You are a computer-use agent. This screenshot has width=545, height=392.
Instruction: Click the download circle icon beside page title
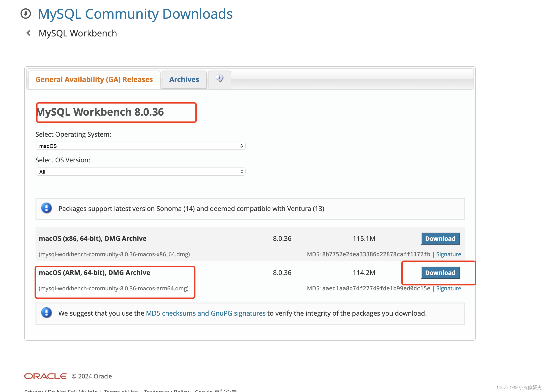point(26,14)
